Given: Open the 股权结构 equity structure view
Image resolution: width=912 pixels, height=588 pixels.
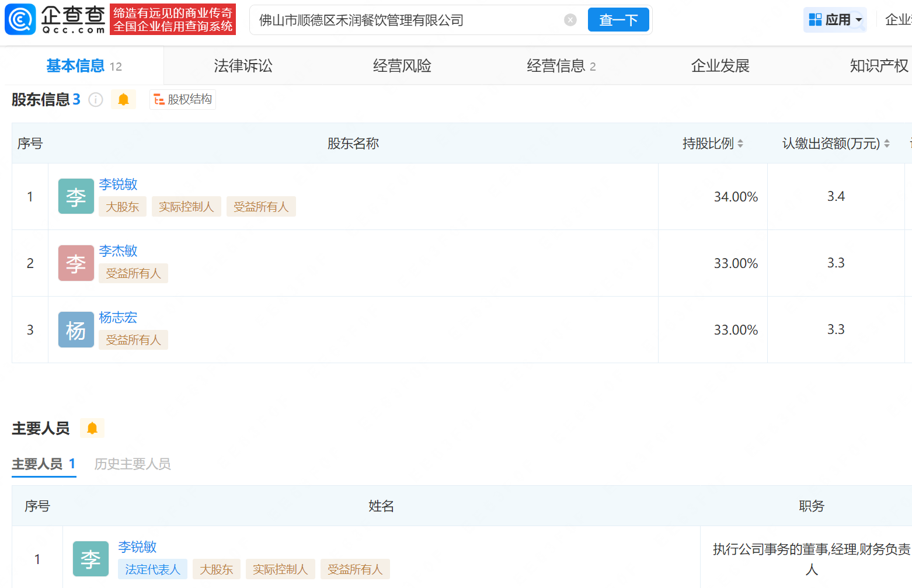Looking at the screenshot, I should tap(183, 100).
